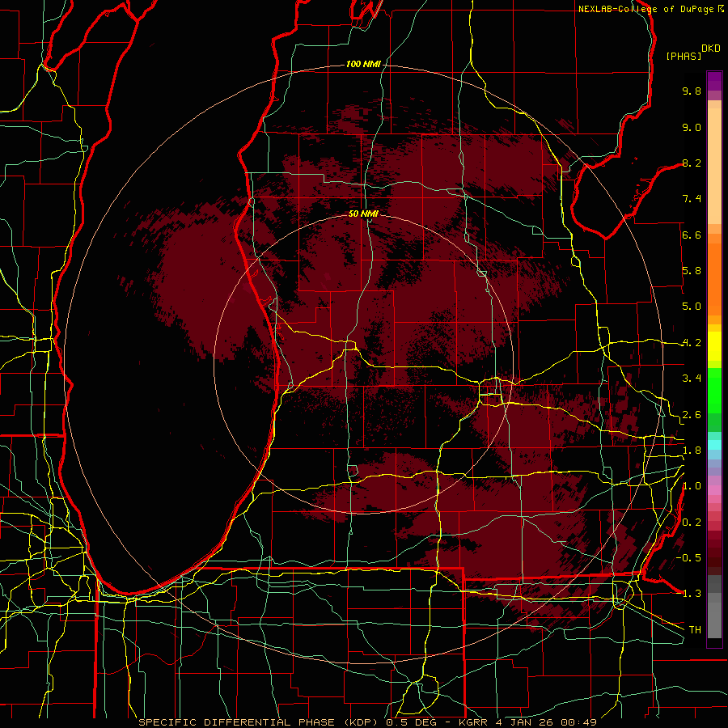Click the 9.0 scale value
Screen dimensions: 728x728
tap(692, 127)
